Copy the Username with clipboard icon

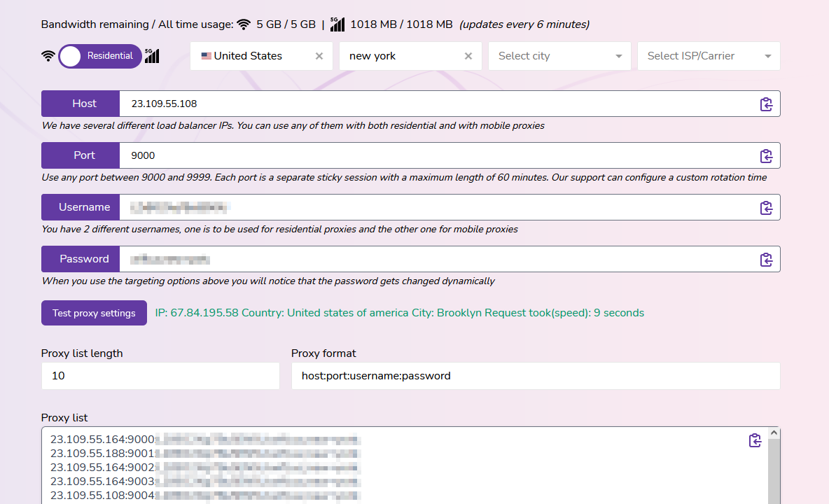click(x=766, y=208)
